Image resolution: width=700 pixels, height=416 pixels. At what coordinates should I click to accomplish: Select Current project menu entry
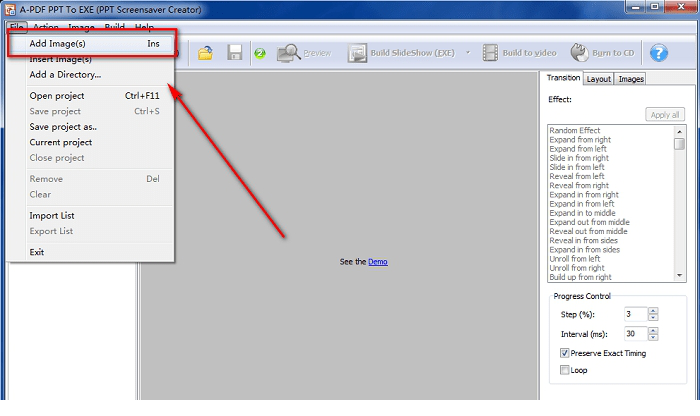(91, 142)
